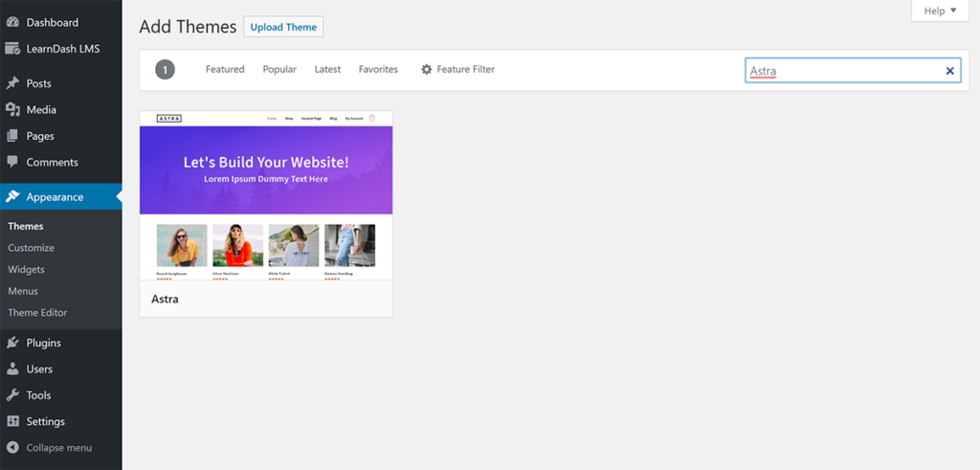
Task: Switch to the Latest themes tab
Action: coord(327,69)
